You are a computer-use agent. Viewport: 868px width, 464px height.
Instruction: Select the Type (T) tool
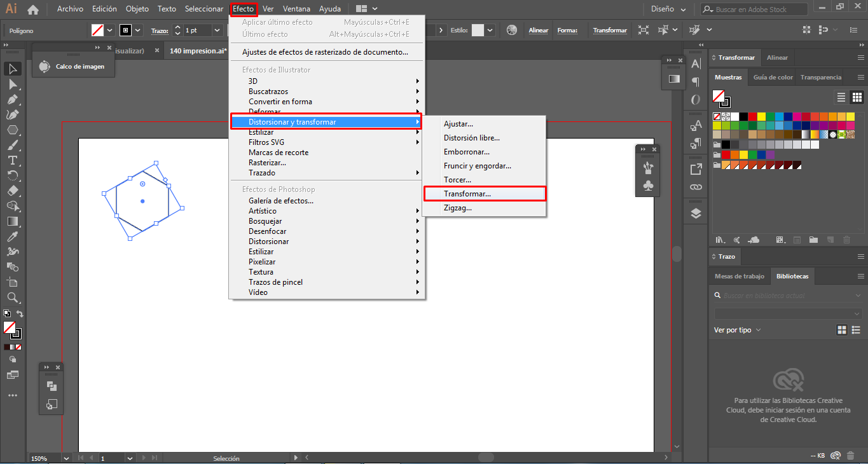pos(13,160)
